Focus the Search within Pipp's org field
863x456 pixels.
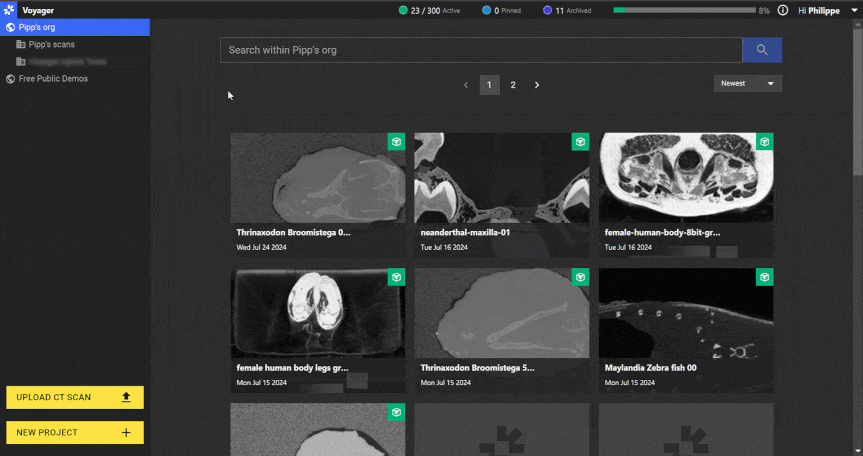[x=481, y=50]
